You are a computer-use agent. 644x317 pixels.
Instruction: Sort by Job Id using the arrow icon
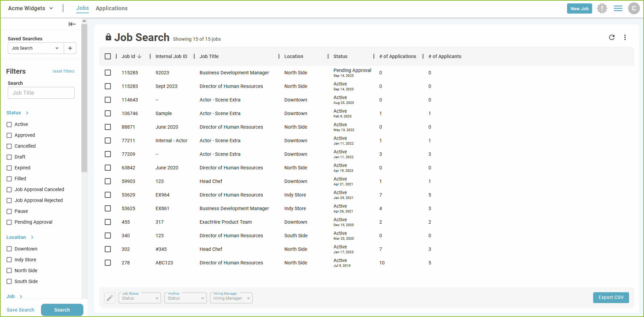[139, 56]
